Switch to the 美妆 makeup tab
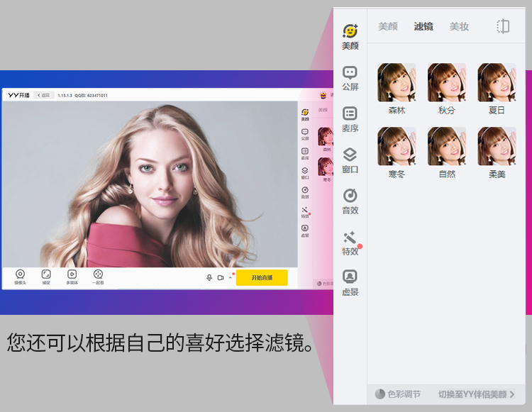The image size is (532, 412). 459,26
